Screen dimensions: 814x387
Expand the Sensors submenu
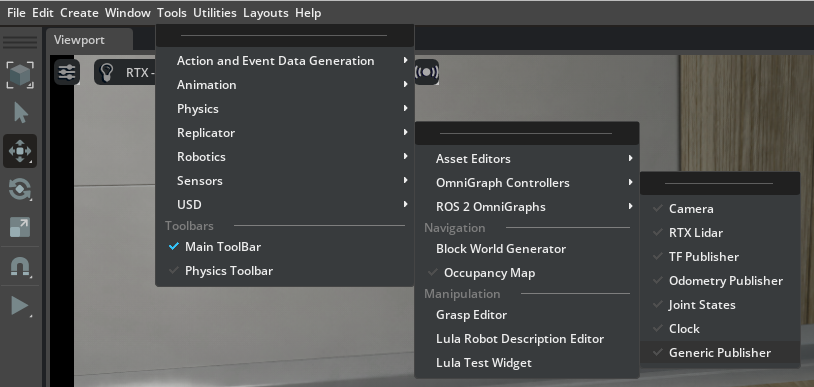coord(284,180)
